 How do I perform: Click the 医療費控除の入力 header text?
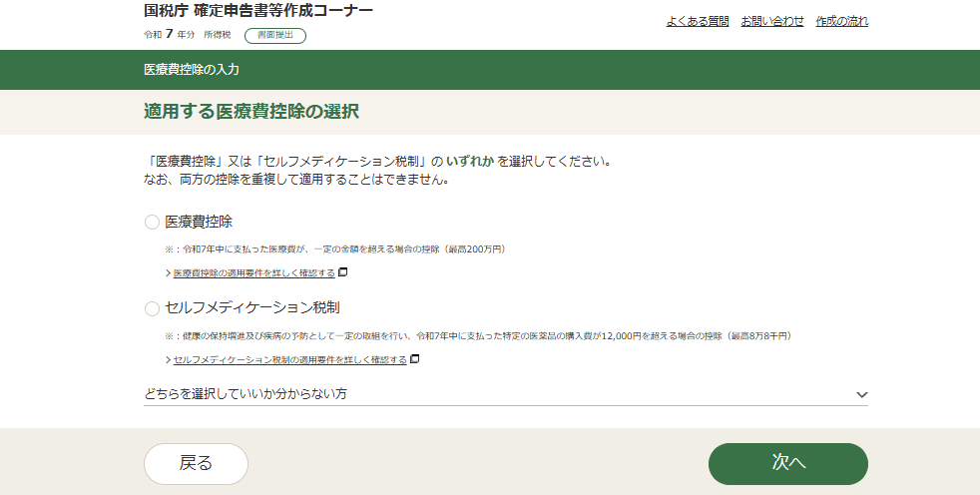click(x=192, y=70)
